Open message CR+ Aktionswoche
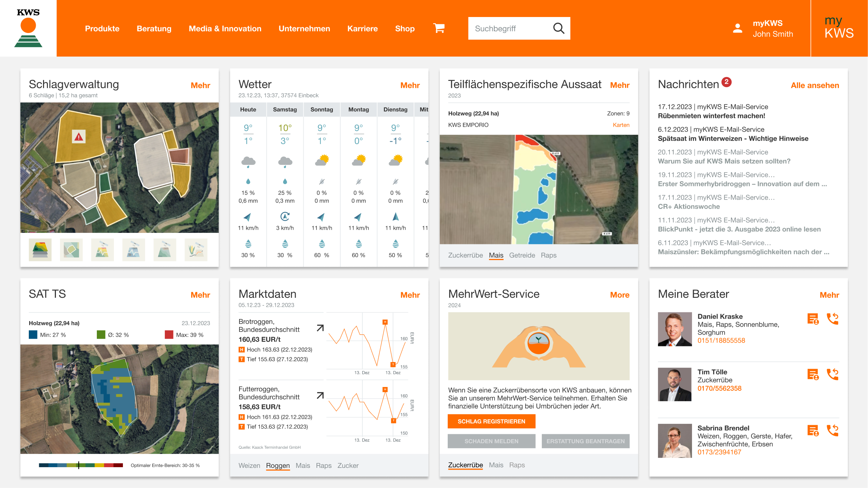868x488 pixels. tap(689, 207)
